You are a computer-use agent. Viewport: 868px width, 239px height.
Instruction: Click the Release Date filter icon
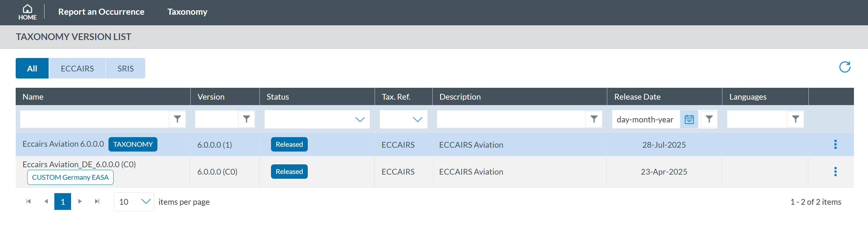(x=709, y=119)
